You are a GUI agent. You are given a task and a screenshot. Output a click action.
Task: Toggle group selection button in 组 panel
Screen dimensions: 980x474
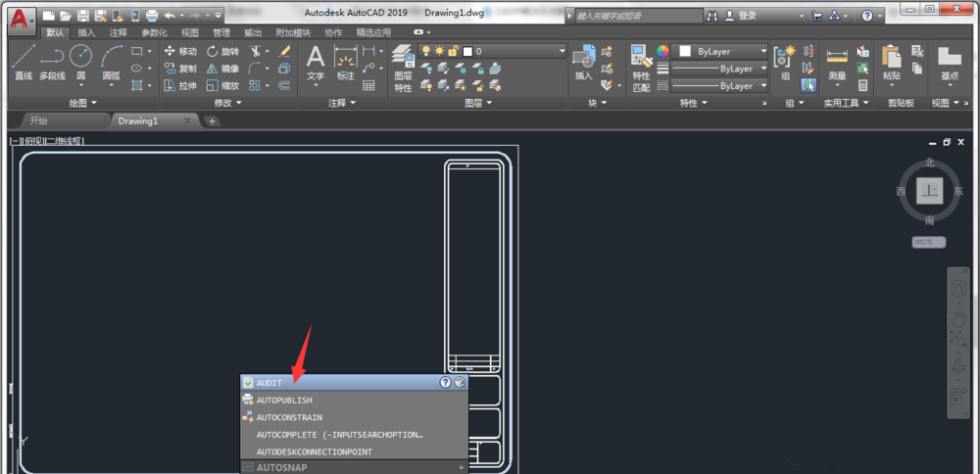pyautogui.click(x=808, y=85)
